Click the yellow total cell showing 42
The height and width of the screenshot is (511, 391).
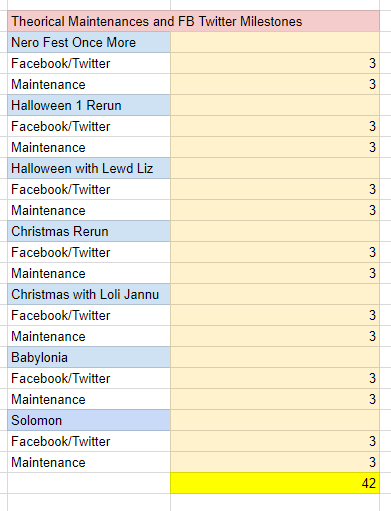click(275, 483)
